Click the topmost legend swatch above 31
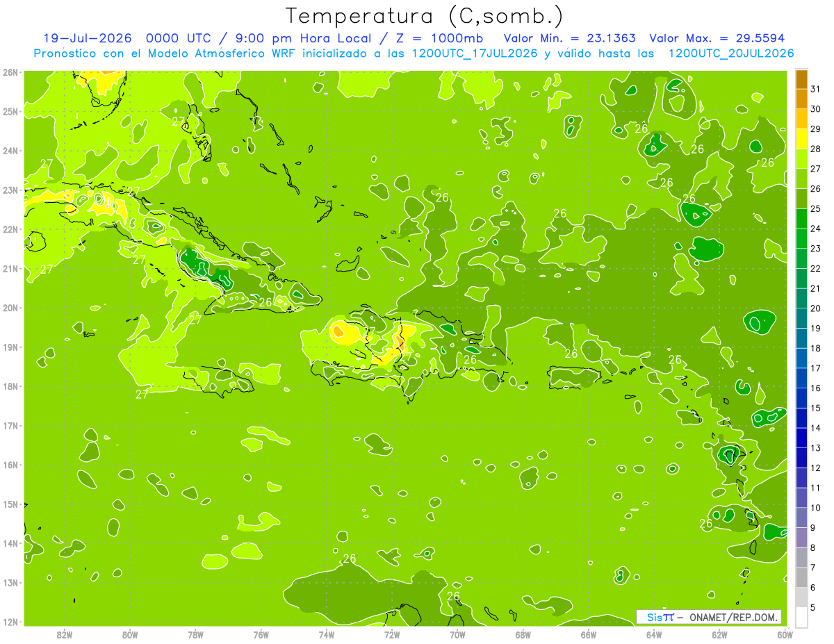The width and height of the screenshot is (834, 644). tap(801, 79)
